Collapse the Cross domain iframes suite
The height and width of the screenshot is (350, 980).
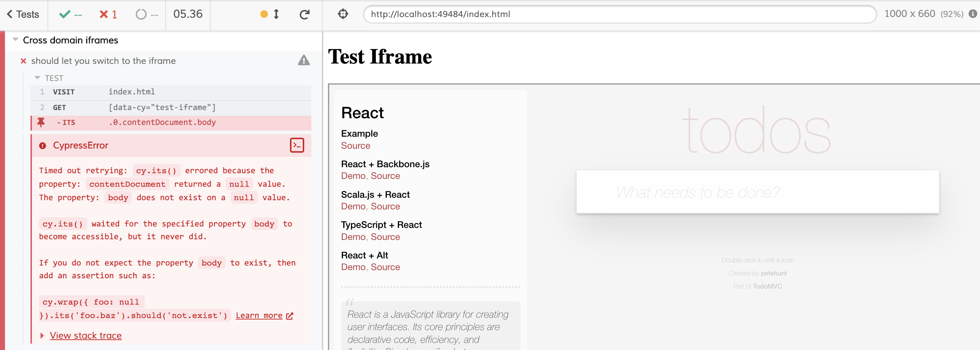click(x=16, y=40)
